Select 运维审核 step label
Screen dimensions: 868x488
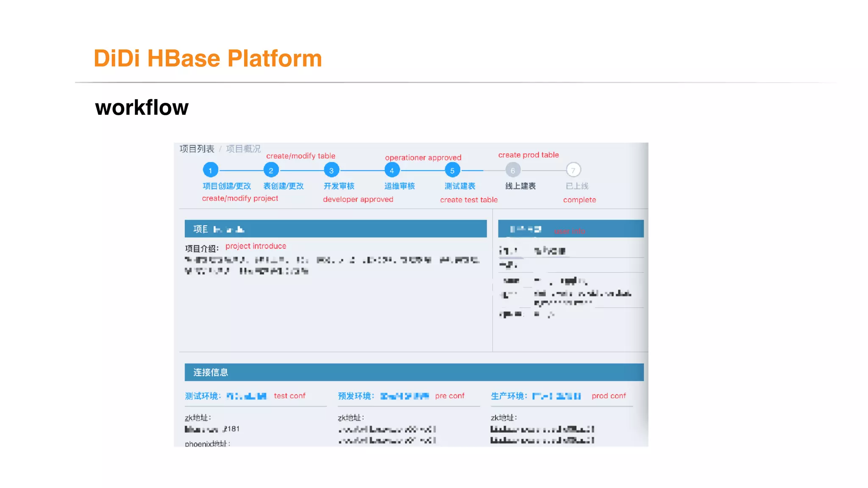pos(400,186)
